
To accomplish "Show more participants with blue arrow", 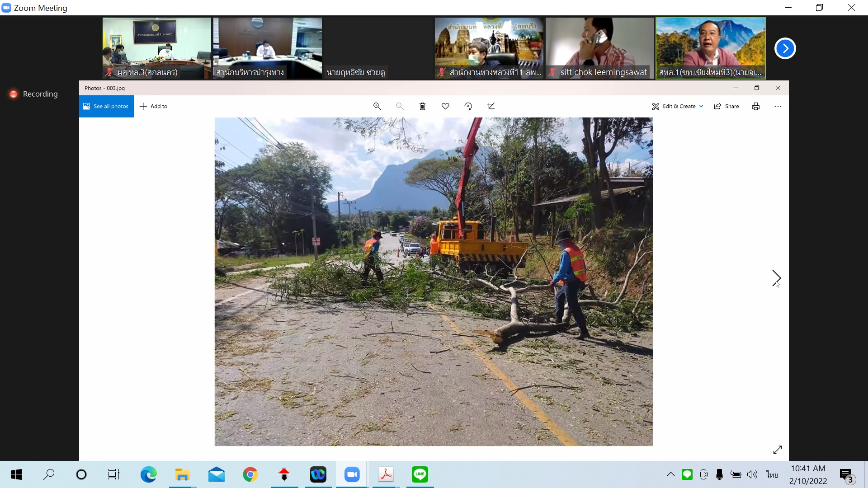I will pyautogui.click(x=785, y=48).
